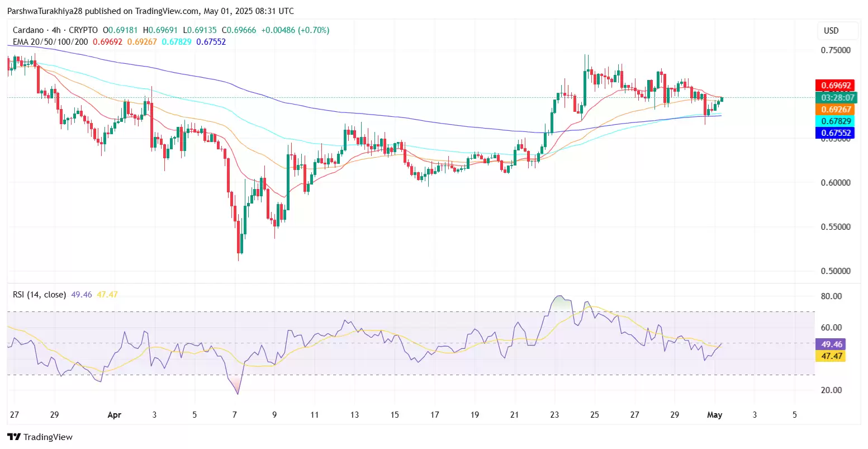The image size is (868, 449).
Task: Click the cyan 0.67829 EMA price label
Action: click(x=836, y=121)
